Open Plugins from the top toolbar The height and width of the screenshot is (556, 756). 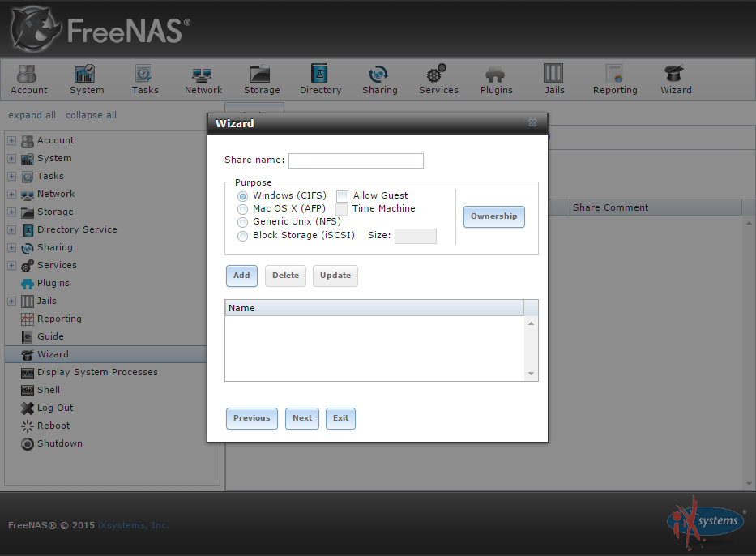[496, 80]
